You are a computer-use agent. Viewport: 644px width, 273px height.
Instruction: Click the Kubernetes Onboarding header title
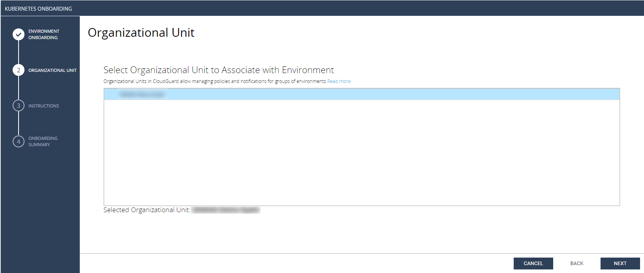coord(38,9)
